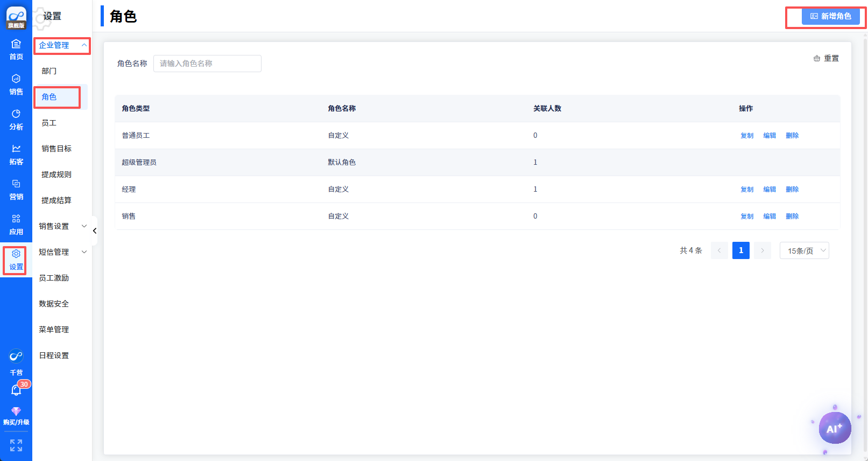Click 编辑 for the 经理 role
This screenshot has height=461, width=868.
pos(770,190)
